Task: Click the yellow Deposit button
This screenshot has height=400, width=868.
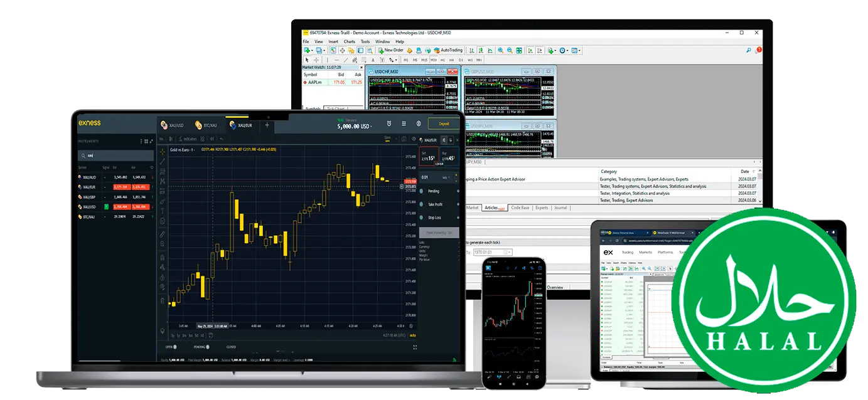Action: (x=444, y=124)
